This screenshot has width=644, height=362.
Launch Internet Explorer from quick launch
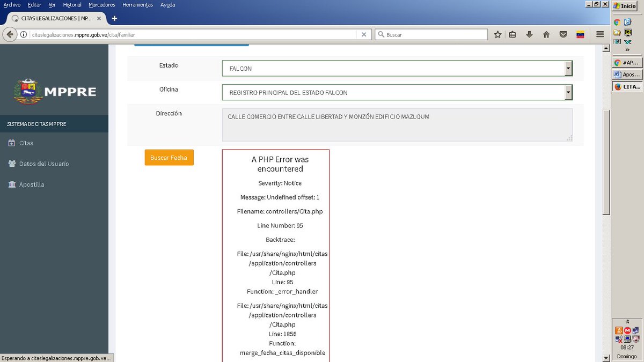pyautogui.click(x=627, y=22)
